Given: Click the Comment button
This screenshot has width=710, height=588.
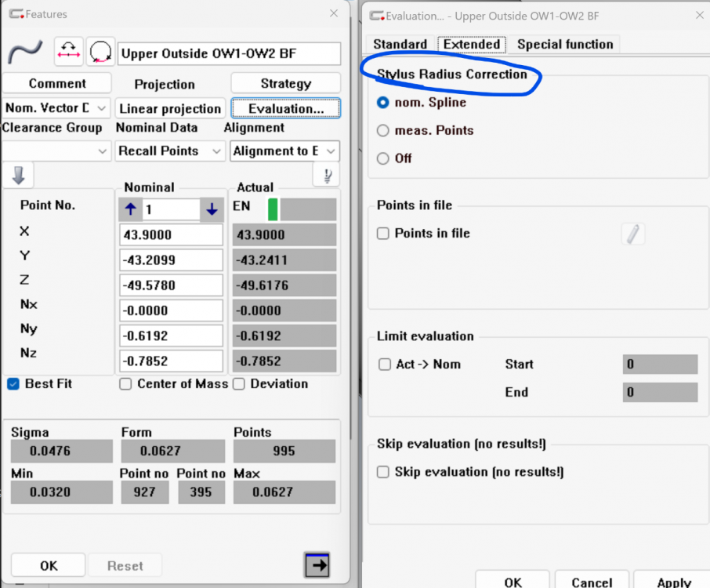Looking at the screenshot, I should pos(57,83).
